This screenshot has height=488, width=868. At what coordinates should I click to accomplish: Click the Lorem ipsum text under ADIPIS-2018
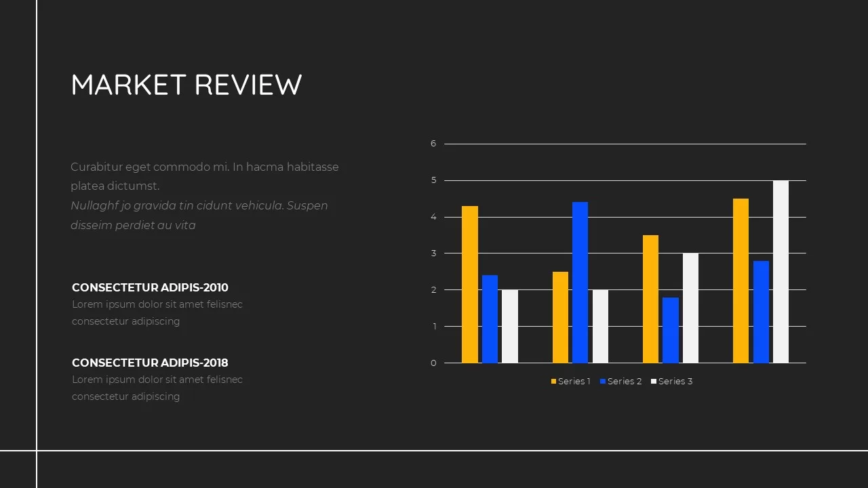click(157, 388)
